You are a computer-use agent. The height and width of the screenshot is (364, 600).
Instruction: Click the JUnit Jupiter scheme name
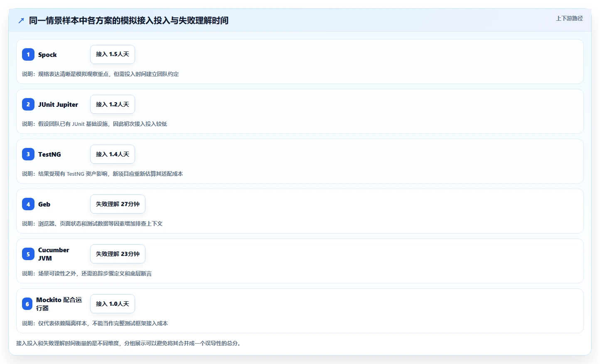click(x=58, y=104)
